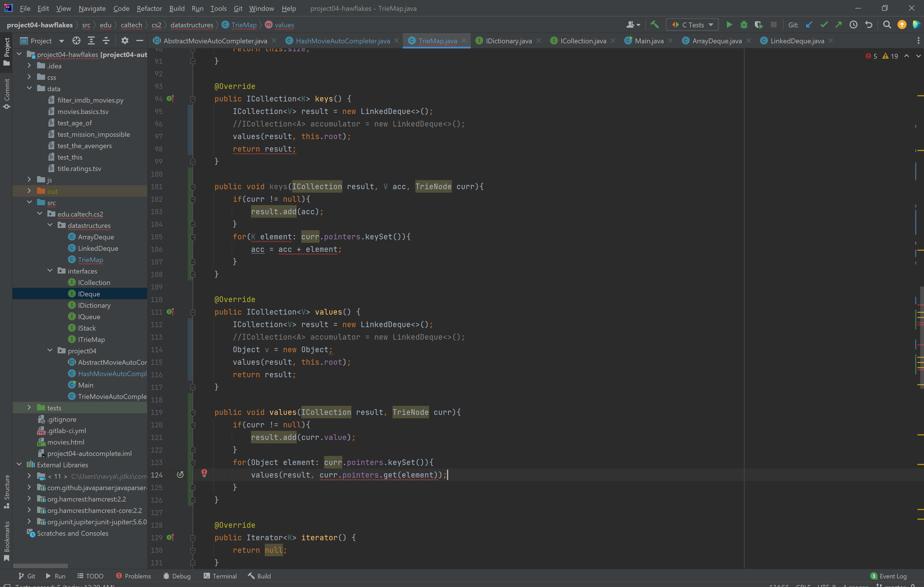This screenshot has width=924, height=587.
Task: Click the error bulb on line 124
Action: (x=204, y=473)
